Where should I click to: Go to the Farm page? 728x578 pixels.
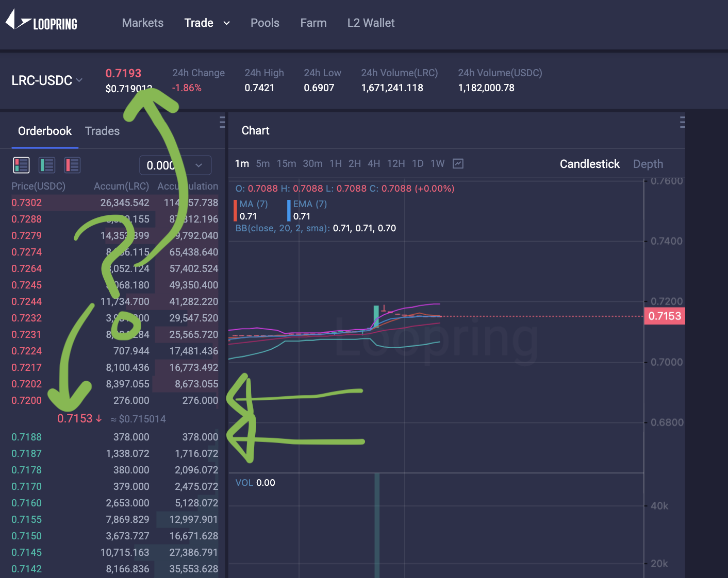click(313, 23)
